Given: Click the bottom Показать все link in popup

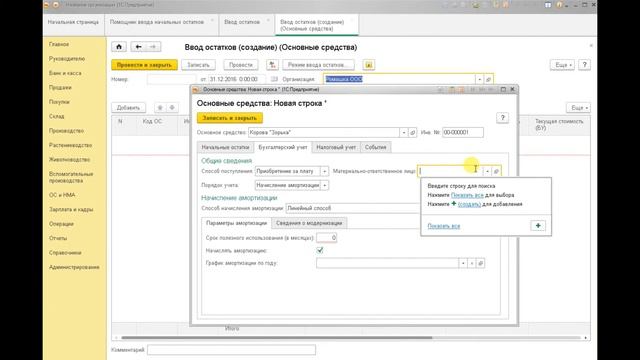Looking at the screenshot, I should pos(444,226).
